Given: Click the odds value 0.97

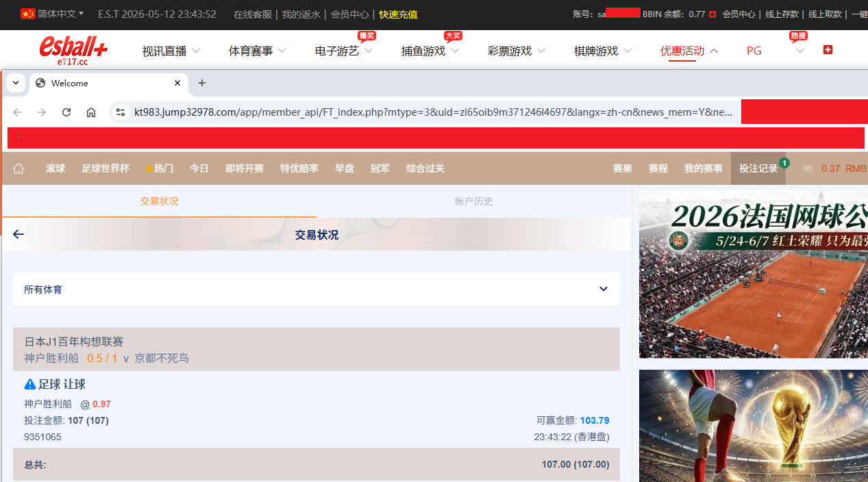Looking at the screenshot, I should [101, 404].
